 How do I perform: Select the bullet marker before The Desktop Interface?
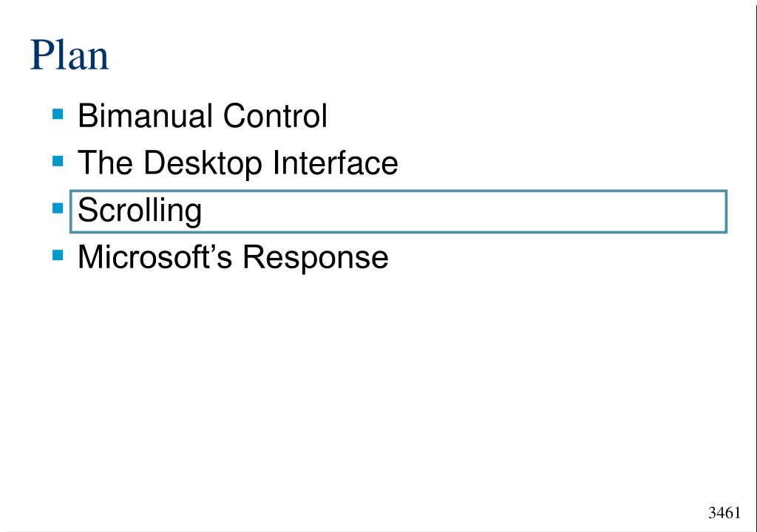point(58,161)
